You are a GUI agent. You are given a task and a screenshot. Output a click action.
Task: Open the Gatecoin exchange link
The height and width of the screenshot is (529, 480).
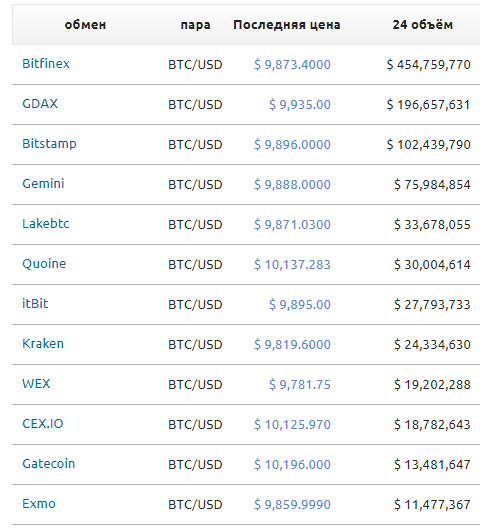(49, 464)
